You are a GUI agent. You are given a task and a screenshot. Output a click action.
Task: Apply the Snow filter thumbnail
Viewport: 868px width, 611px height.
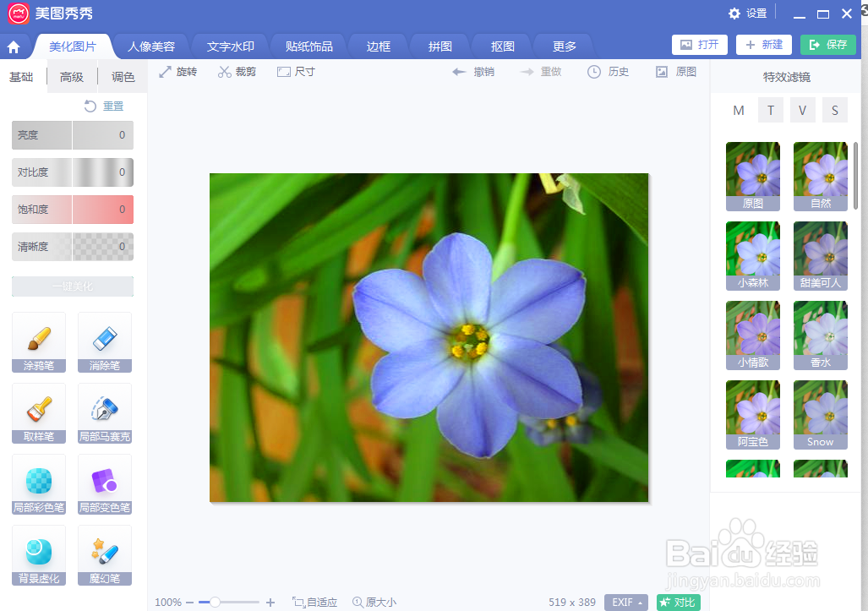821,415
